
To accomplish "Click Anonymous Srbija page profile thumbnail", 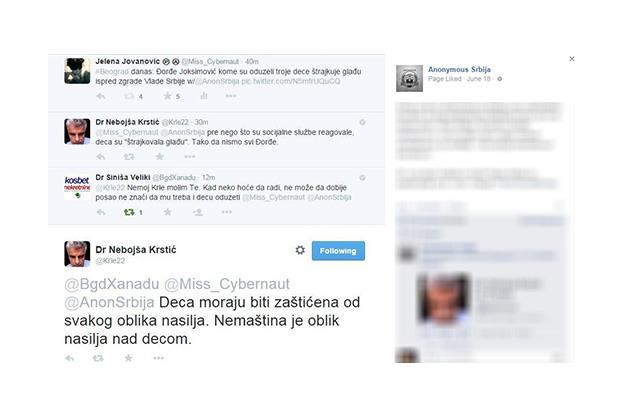I will (x=409, y=78).
